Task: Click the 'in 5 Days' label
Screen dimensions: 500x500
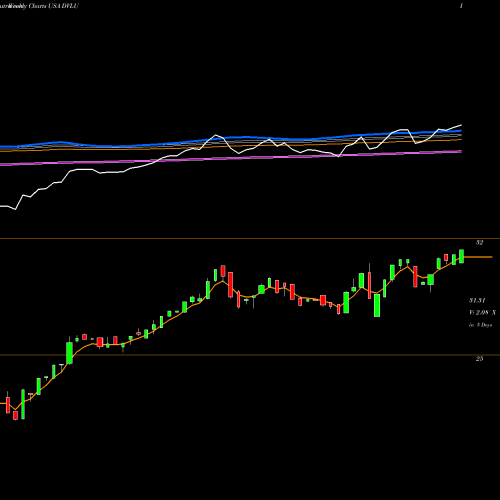Action: tap(480, 325)
